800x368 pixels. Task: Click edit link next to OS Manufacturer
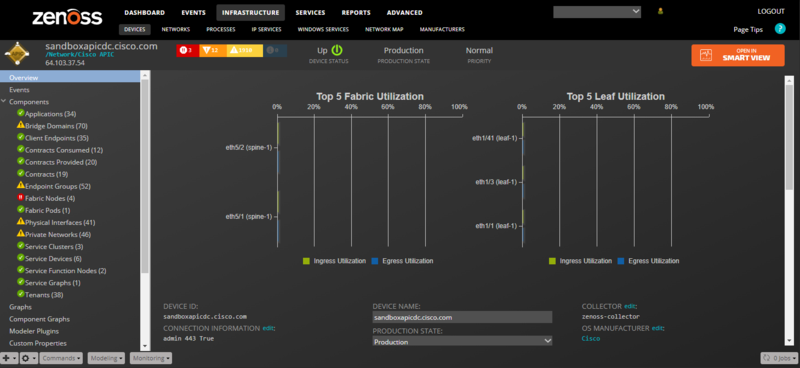(x=658, y=328)
